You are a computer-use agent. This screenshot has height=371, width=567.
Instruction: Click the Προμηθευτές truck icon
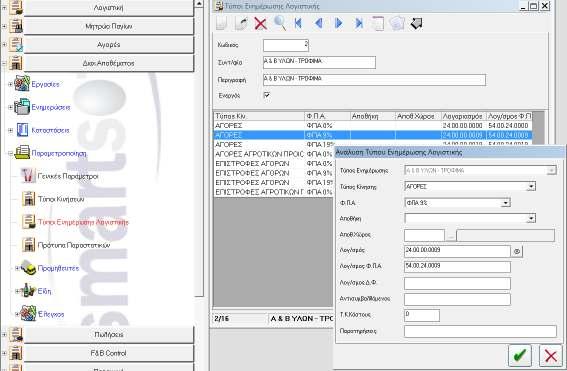(x=28, y=268)
